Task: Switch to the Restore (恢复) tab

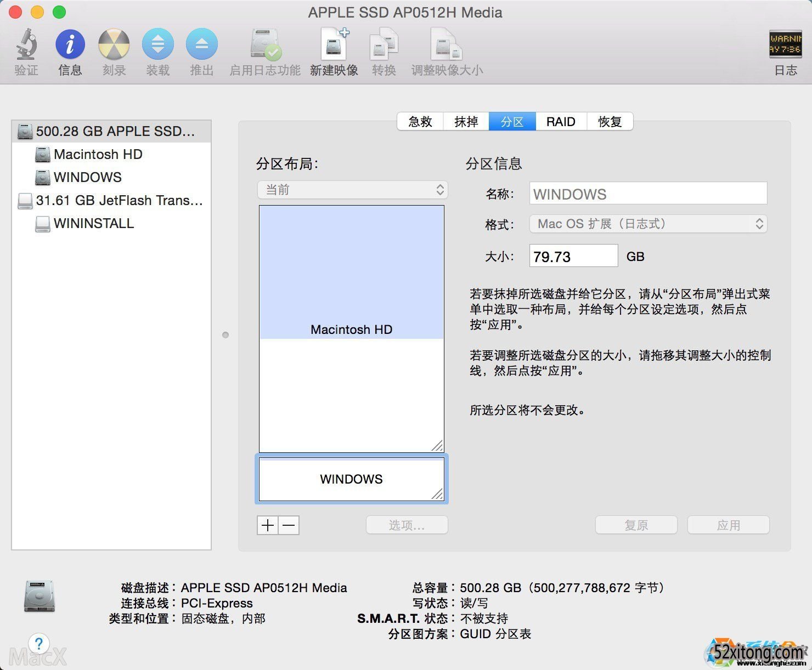Action: coord(610,122)
